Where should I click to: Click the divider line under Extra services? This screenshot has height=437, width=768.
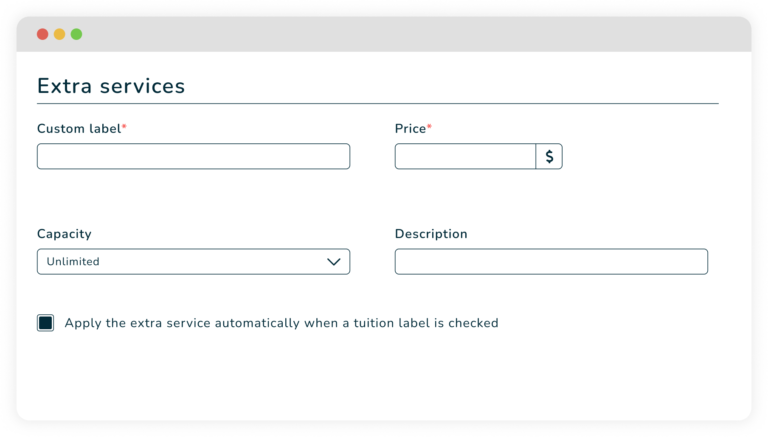[x=377, y=103]
